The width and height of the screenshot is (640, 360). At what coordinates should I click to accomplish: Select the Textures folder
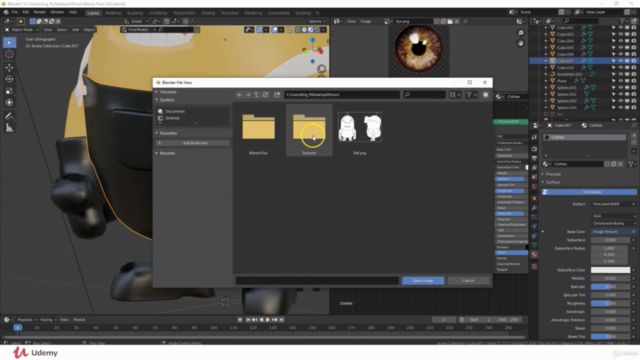click(x=309, y=130)
